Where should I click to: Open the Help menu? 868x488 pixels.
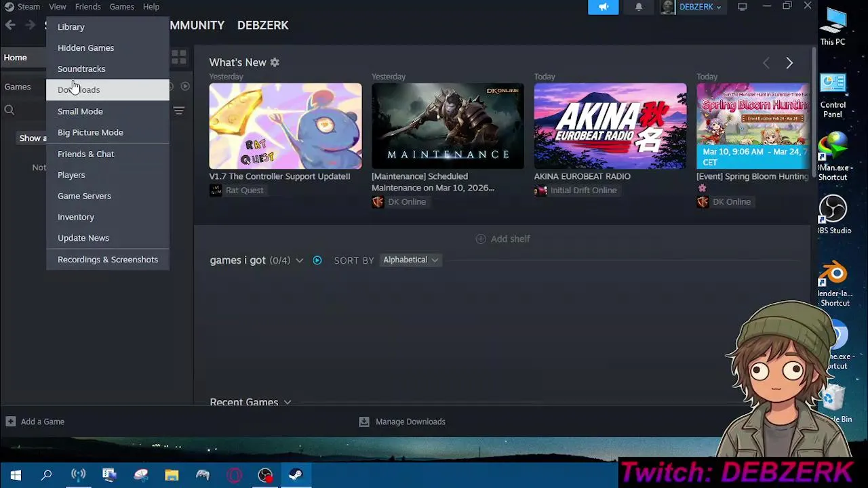[x=151, y=7]
